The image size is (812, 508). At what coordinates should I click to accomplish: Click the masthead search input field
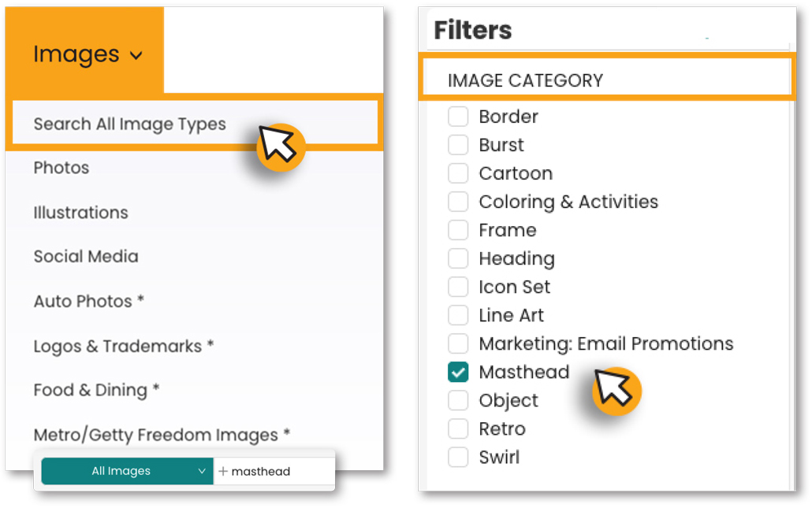pos(274,471)
